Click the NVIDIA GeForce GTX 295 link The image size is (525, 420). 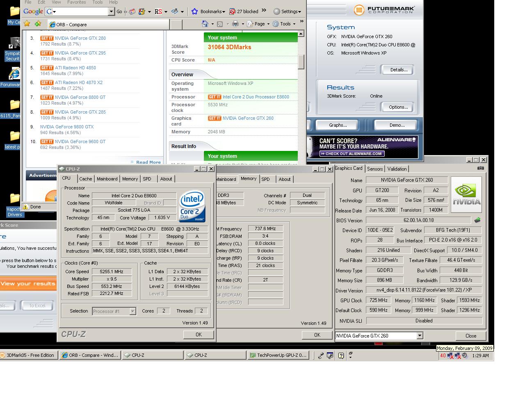(80, 53)
